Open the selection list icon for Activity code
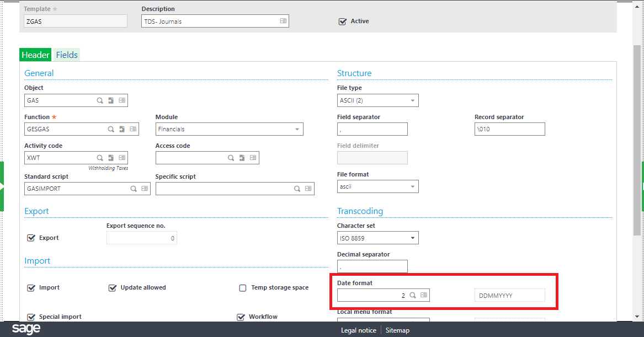 pyautogui.click(x=121, y=158)
